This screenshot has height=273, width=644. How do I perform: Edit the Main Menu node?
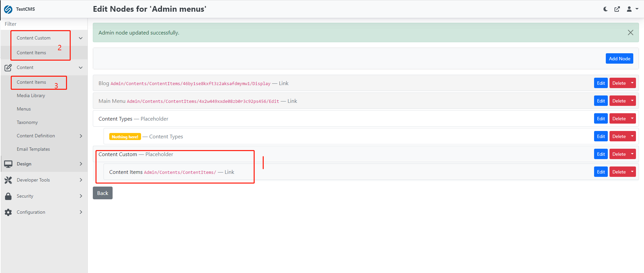pos(601,101)
